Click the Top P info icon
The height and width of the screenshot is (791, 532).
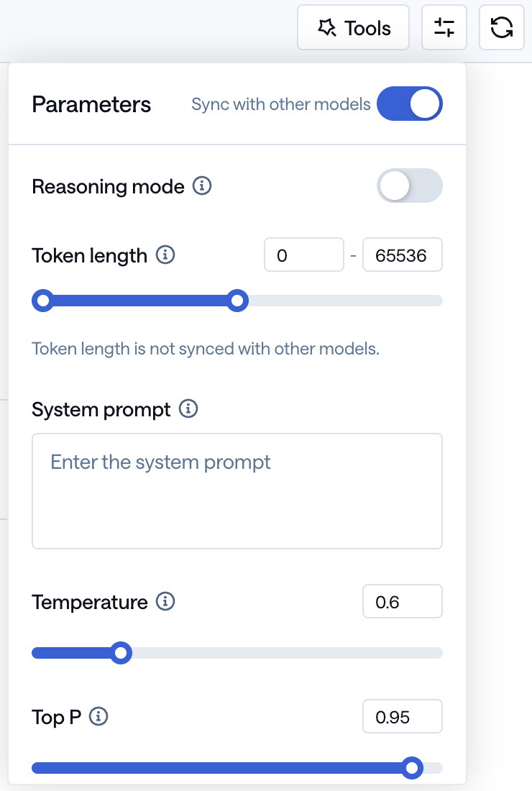[98, 716]
